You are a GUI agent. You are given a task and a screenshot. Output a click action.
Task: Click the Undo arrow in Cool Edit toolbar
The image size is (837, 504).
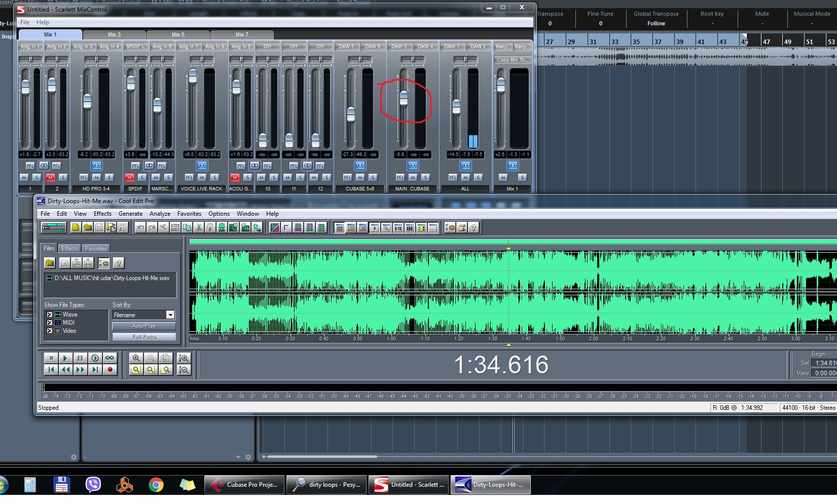pyautogui.click(x=140, y=228)
